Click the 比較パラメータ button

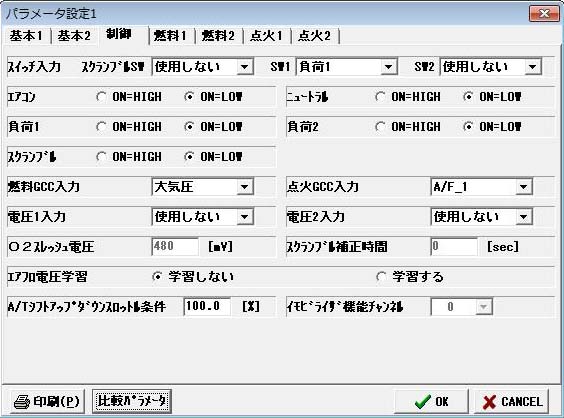[x=132, y=401]
